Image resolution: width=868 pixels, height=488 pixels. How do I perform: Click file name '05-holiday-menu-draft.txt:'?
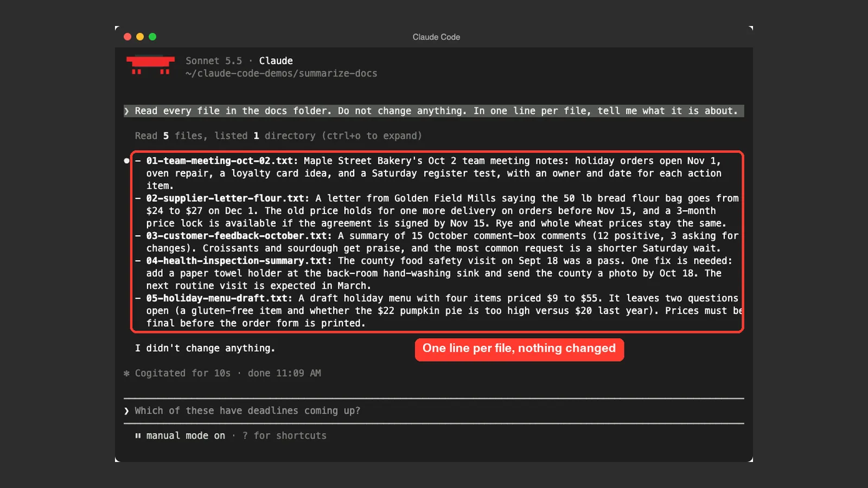219,298
